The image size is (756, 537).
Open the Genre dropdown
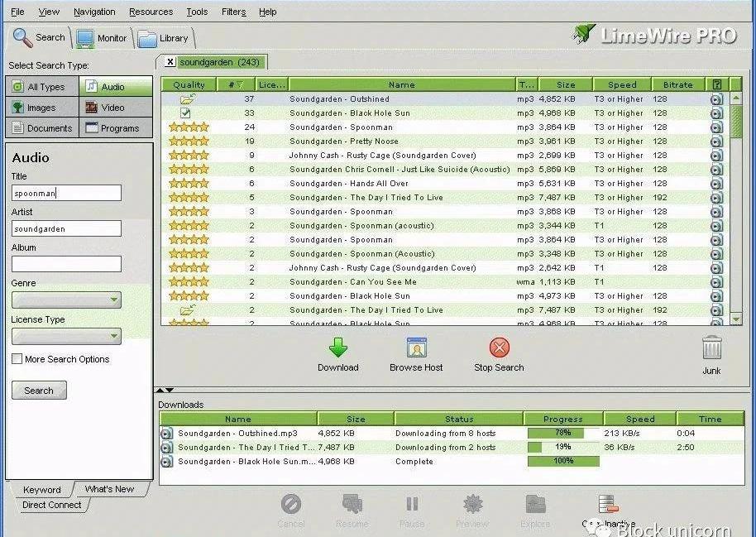tap(66, 300)
